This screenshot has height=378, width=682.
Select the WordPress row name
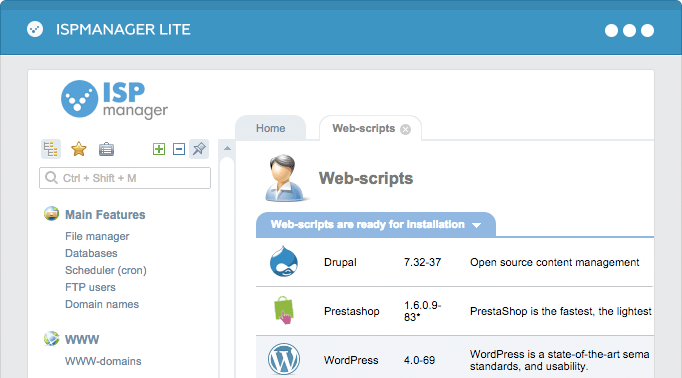351,360
